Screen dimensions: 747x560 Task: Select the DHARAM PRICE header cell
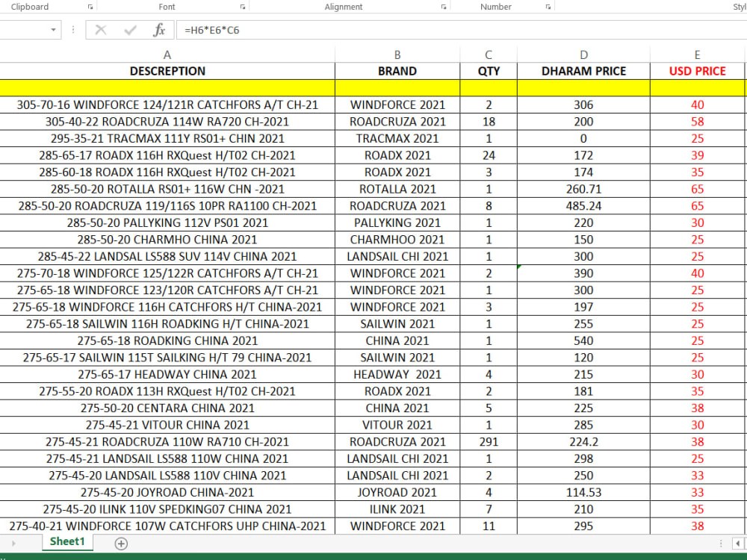tap(583, 71)
